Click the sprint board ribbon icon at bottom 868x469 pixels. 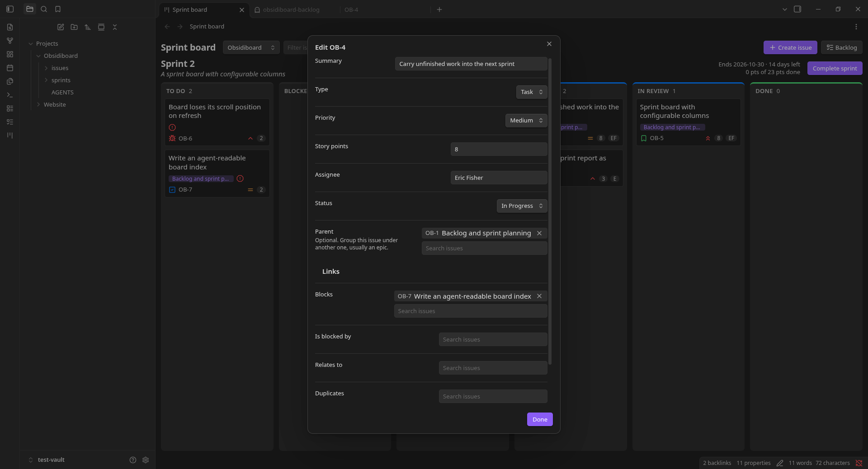coord(10,136)
